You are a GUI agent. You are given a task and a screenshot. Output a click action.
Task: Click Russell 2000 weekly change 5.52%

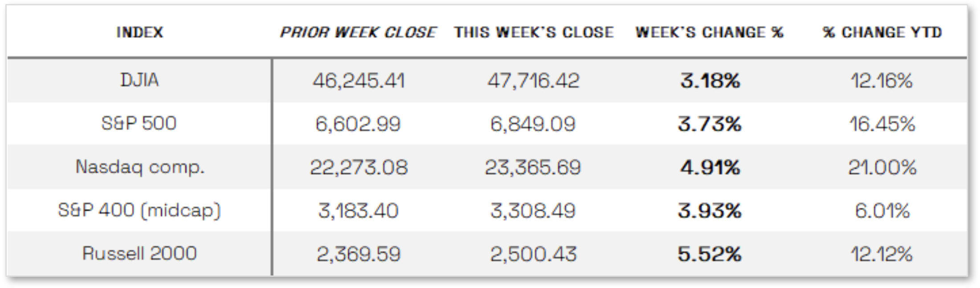[710, 254]
